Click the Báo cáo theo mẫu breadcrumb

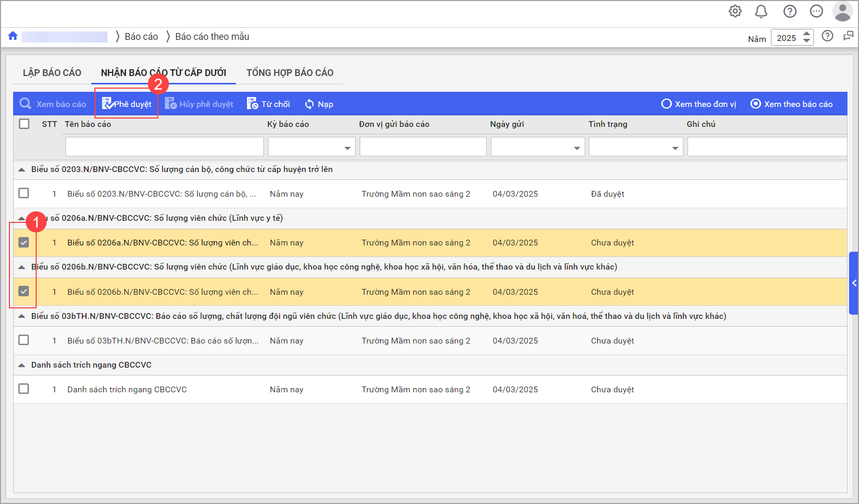pyautogui.click(x=212, y=36)
